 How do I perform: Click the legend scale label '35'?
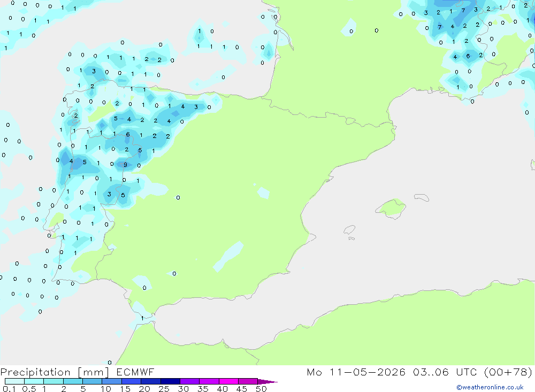pyautogui.click(x=203, y=389)
